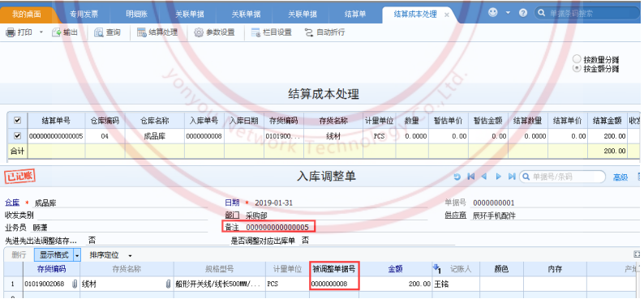Click the paperclip next to 01019002068

tap(75, 284)
